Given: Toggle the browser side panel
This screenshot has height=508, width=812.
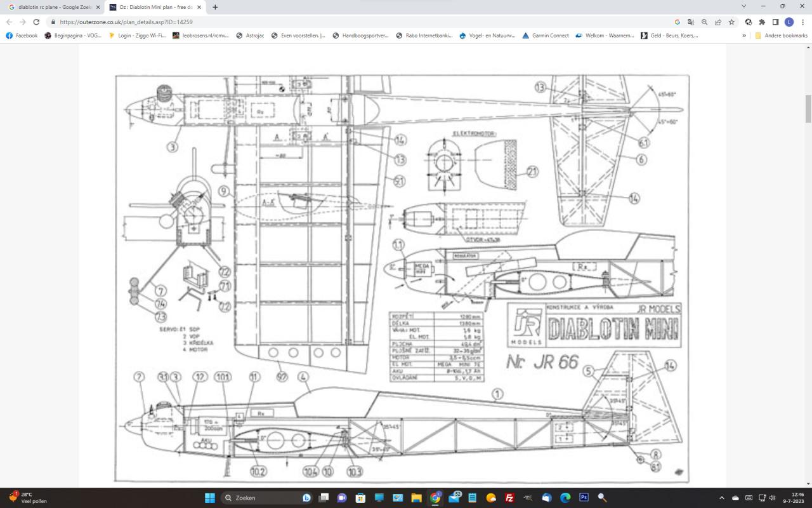Looking at the screenshot, I should point(775,22).
